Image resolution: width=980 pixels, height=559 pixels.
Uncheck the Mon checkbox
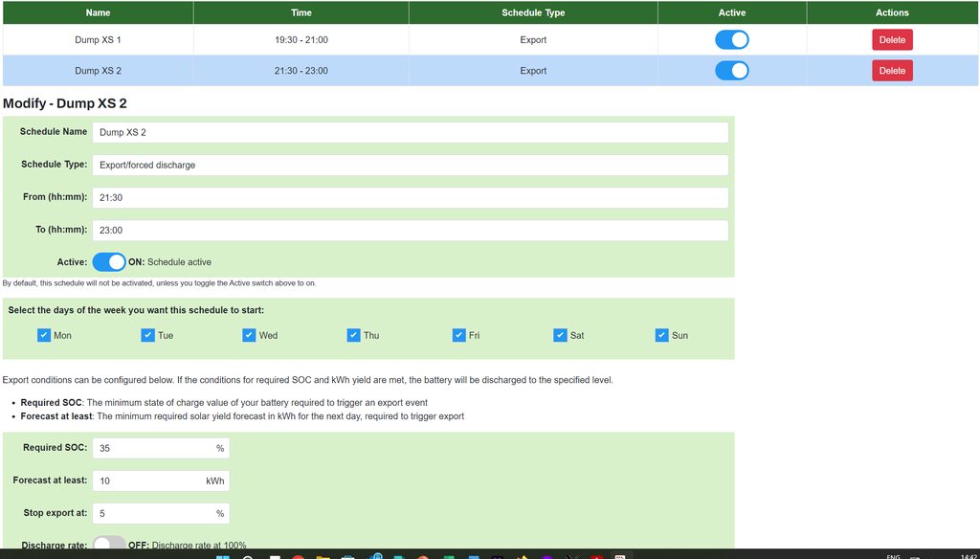click(x=44, y=335)
